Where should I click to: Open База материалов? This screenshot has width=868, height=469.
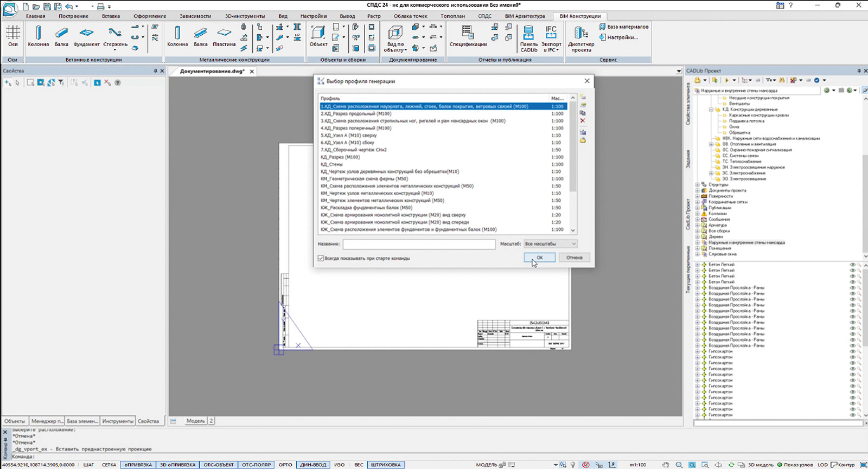tap(623, 27)
